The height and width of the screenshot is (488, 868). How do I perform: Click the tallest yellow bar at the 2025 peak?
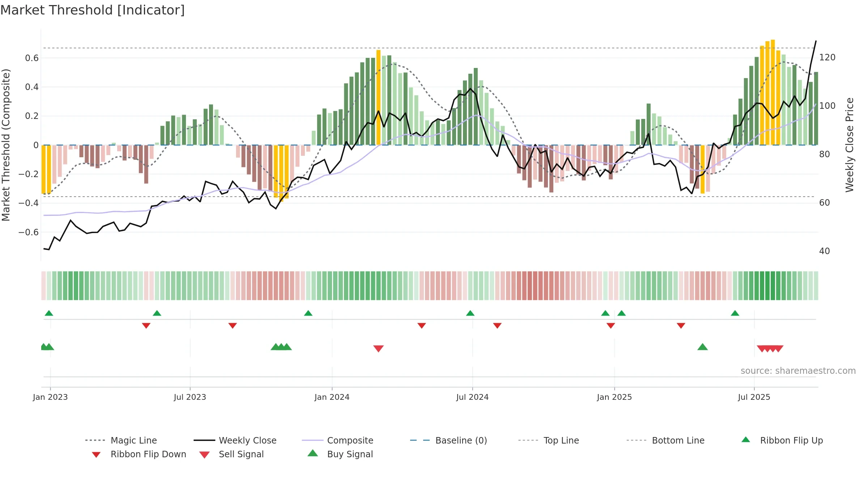(x=773, y=93)
